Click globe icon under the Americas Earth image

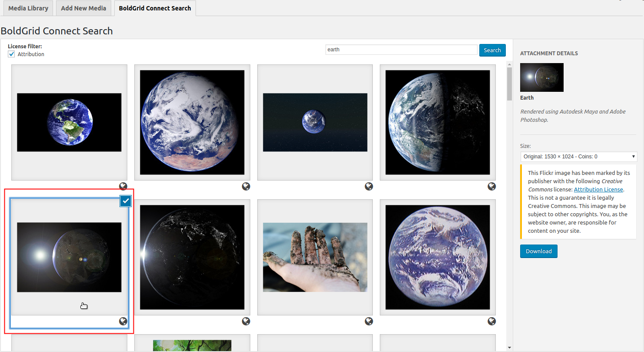point(123,187)
